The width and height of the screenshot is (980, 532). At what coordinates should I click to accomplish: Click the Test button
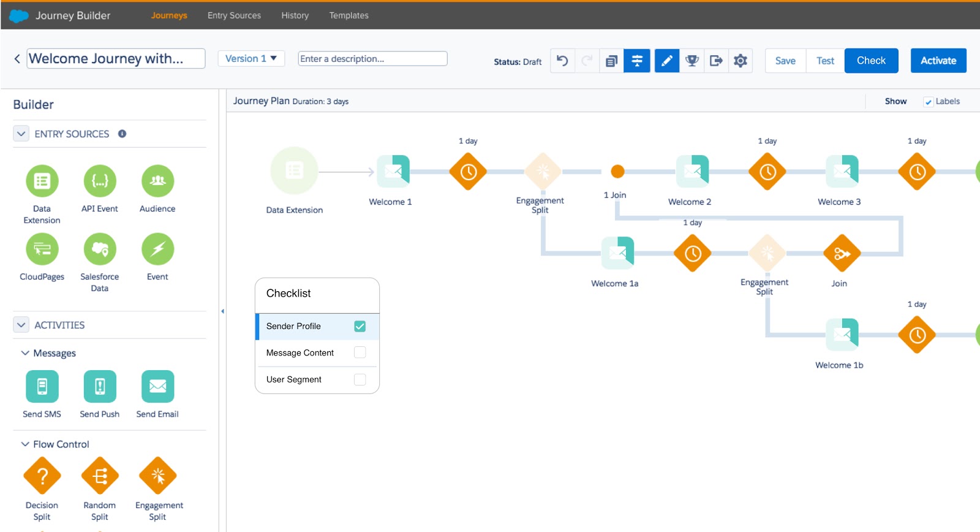pos(825,61)
